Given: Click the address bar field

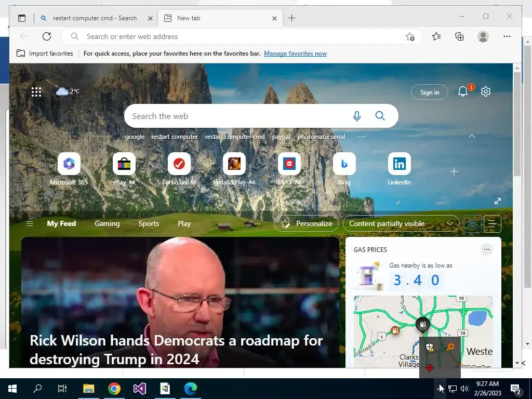Looking at the screenshot, I should 241,36.
